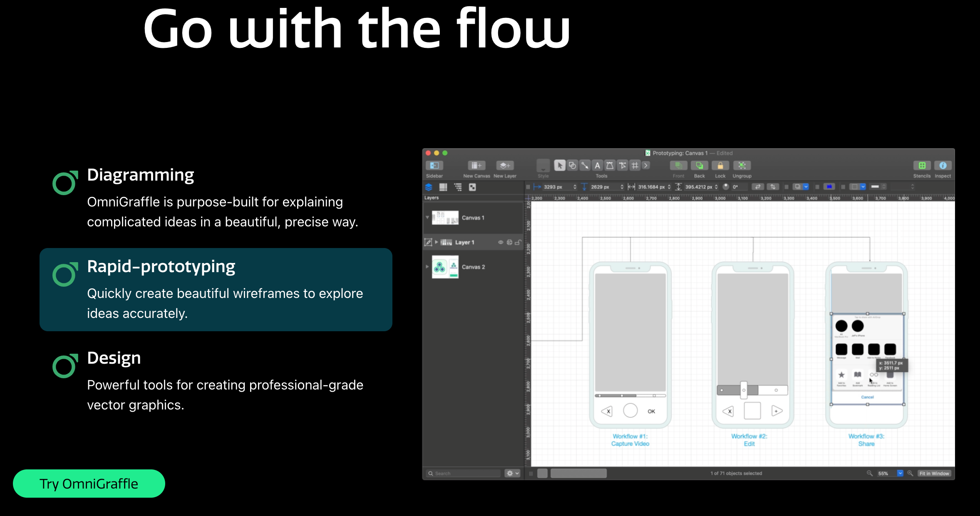The width and height of the screenshot is (980, 516).
Task: Open the 55% zoom level dropdown
Action: pyautogui.click(x=900, y=473)
